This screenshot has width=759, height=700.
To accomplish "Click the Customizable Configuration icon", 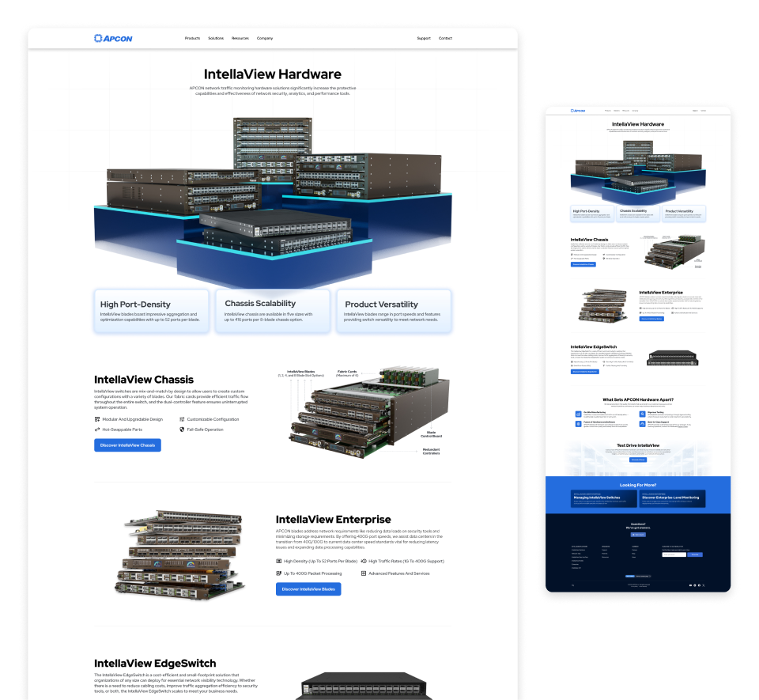I will tap(182, 419).
